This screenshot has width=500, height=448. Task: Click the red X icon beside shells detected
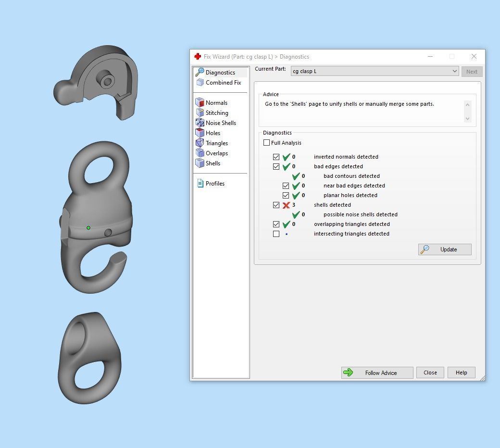pos(286,205)
